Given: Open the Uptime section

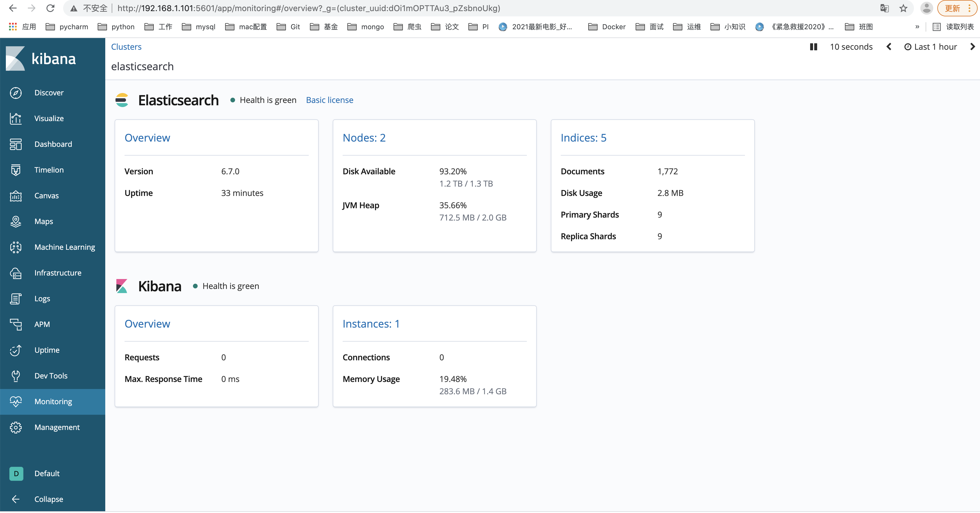Looking at the screenshot, I should (47, 350).
